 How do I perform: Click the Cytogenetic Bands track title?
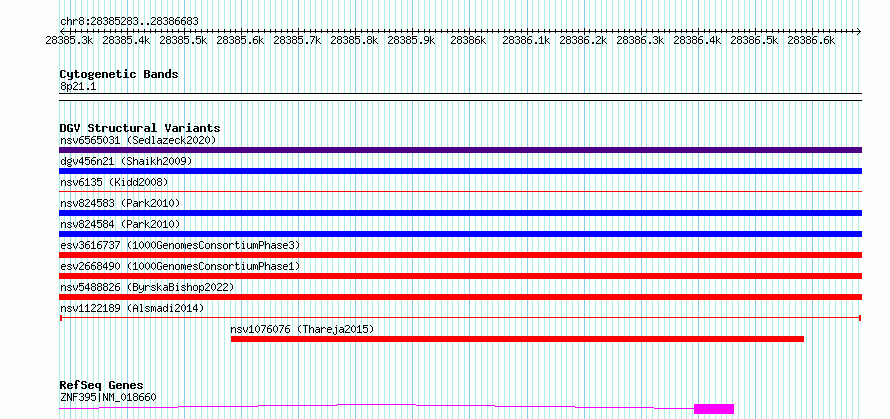[x=119, y=74]
